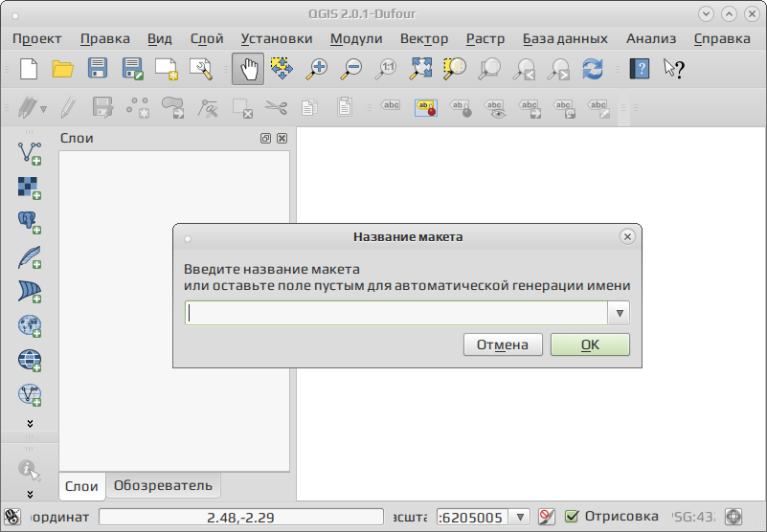Open the Проект menu

tap(37, 38)
